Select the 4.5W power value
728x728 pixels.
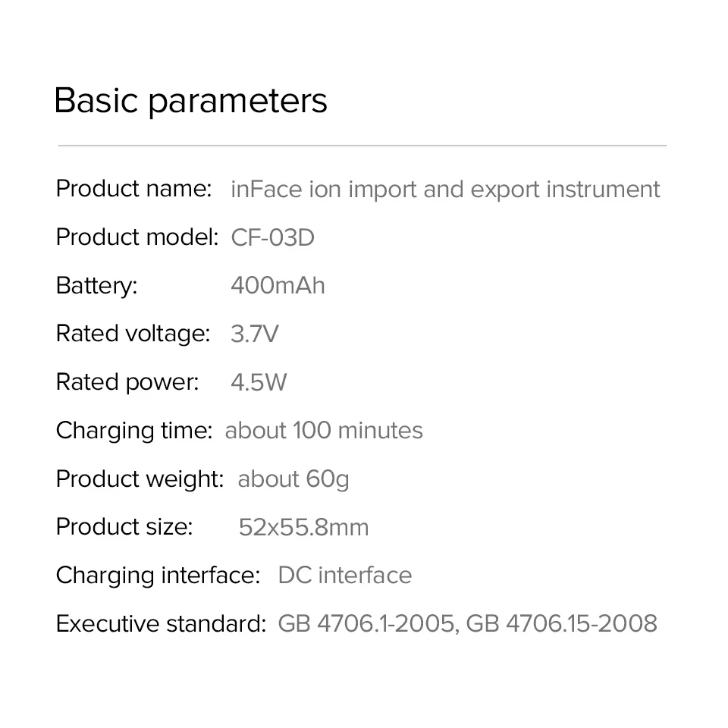point(259,382)
